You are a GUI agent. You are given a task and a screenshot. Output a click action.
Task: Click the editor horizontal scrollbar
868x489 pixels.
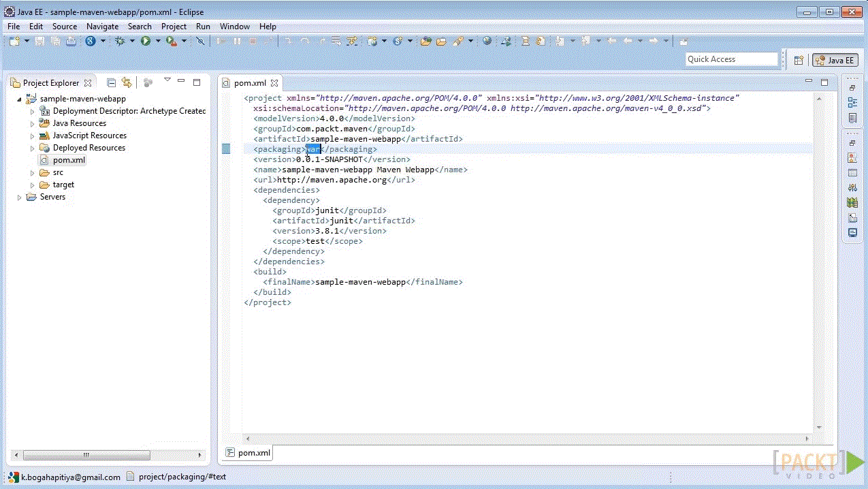coord(528,439)
